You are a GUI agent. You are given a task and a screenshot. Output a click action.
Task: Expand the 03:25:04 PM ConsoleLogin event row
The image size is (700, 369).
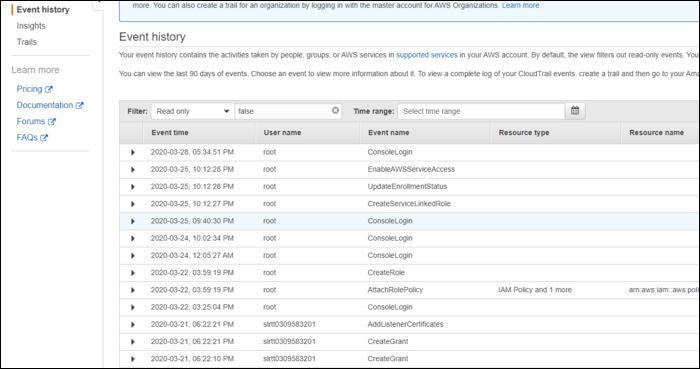[133, 307]
